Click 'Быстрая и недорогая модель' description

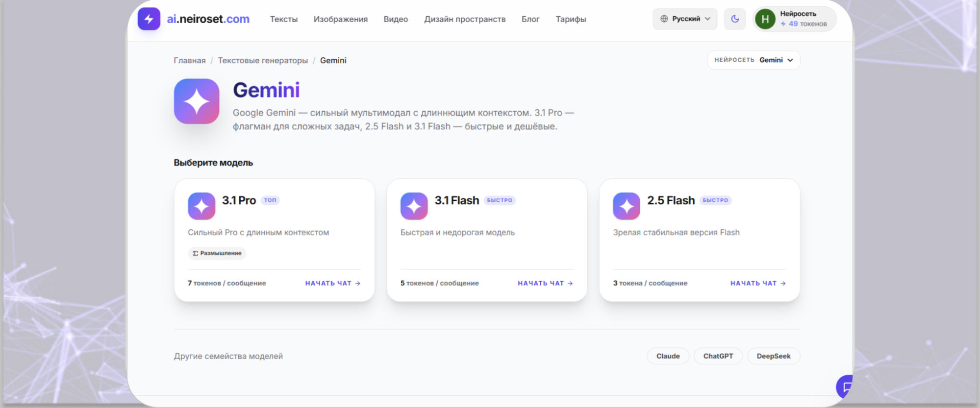pyautogui.click(x=457, y=233)
